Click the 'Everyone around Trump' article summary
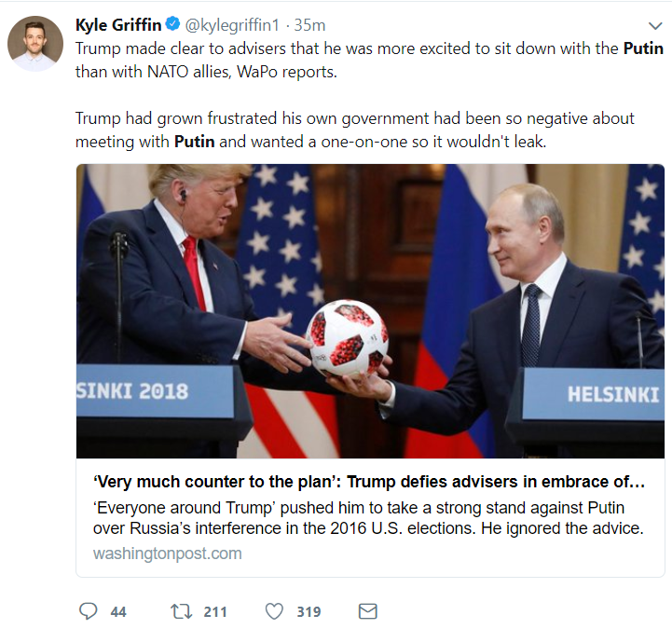 tap(368, 518)
